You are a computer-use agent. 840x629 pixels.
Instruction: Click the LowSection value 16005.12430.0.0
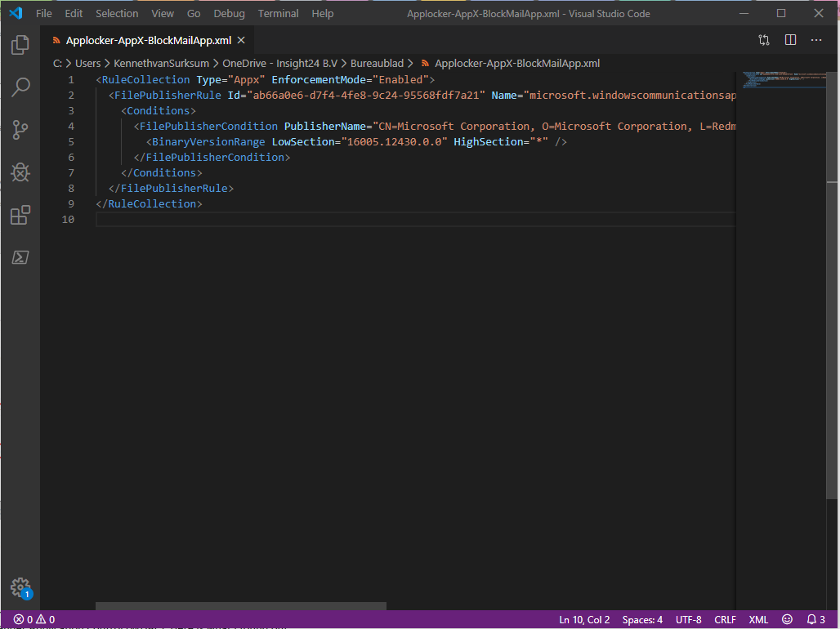[x=394, y=142]
